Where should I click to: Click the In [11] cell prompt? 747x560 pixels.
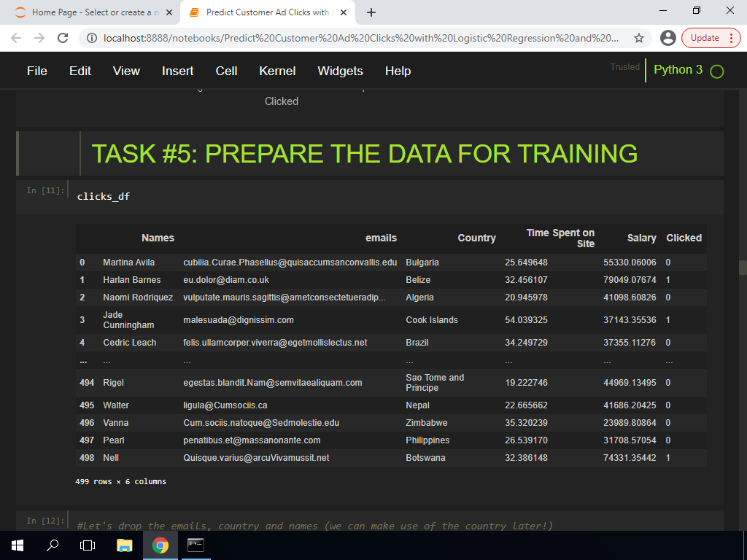point(45,190)
